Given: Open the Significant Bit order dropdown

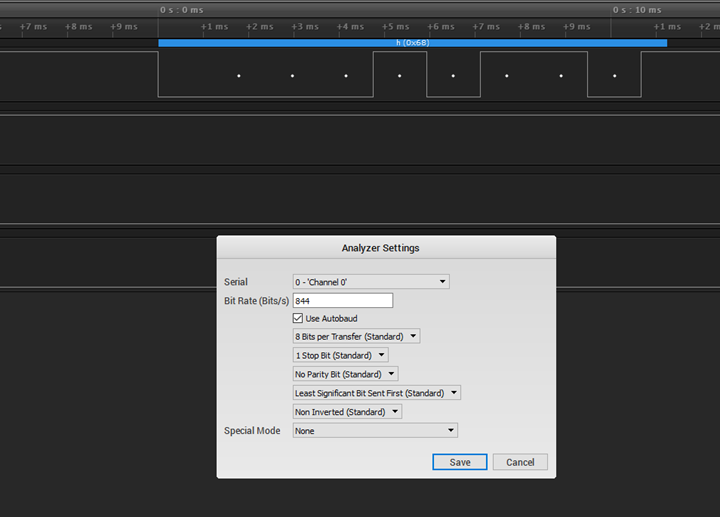Looking at the screenshot, I should (376, 393).
